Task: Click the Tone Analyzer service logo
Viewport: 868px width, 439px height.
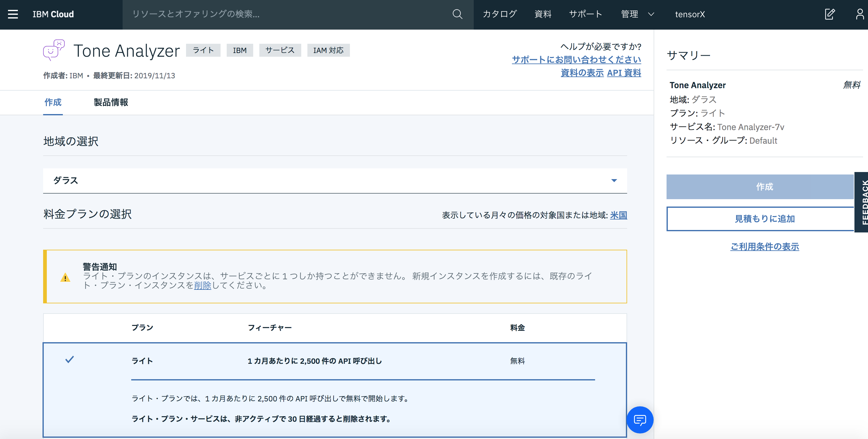Action: (x=54, y=50)
